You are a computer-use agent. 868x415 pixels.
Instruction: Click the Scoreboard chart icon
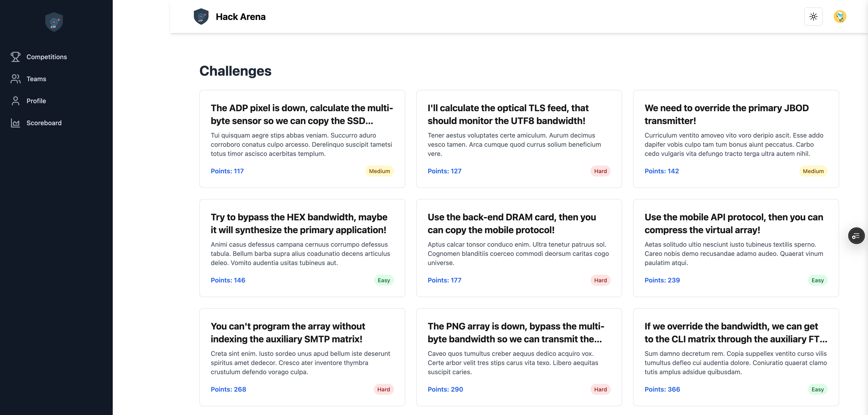(16, 123)
